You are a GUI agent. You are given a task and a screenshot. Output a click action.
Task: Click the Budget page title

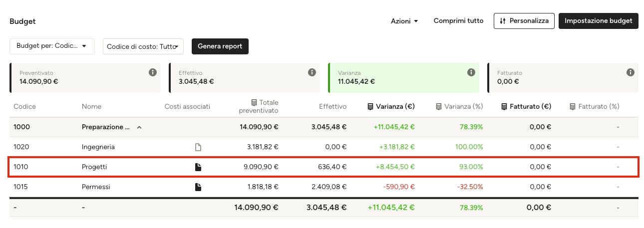(x=22, y=21)
